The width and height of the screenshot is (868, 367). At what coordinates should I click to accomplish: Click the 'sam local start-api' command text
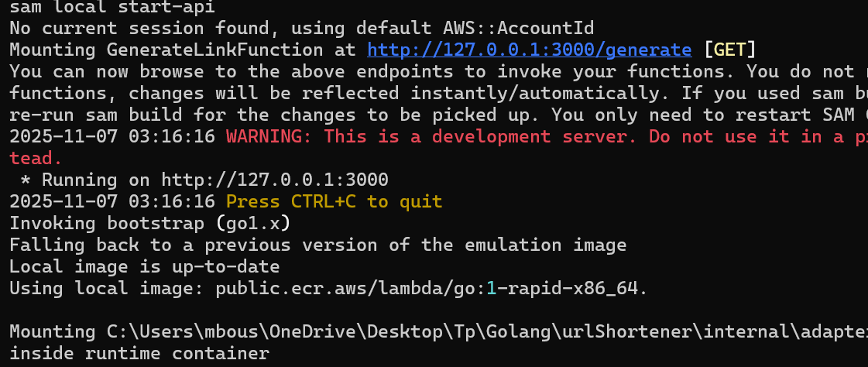(112, 7)
